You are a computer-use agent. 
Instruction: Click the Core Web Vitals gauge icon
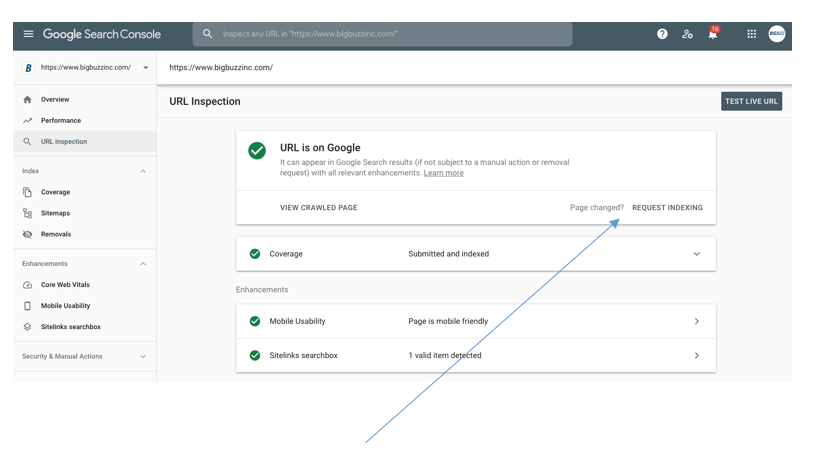[x=27, y=285]
